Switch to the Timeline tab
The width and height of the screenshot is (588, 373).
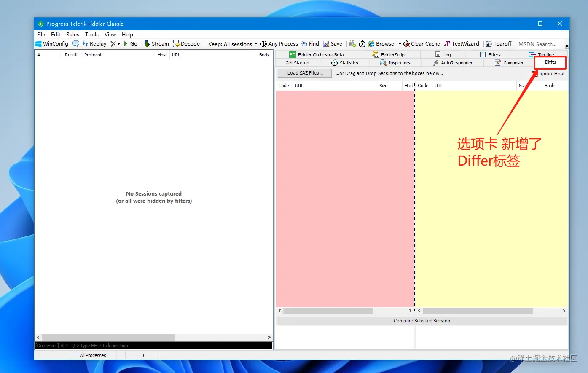[x=542, y=54]
